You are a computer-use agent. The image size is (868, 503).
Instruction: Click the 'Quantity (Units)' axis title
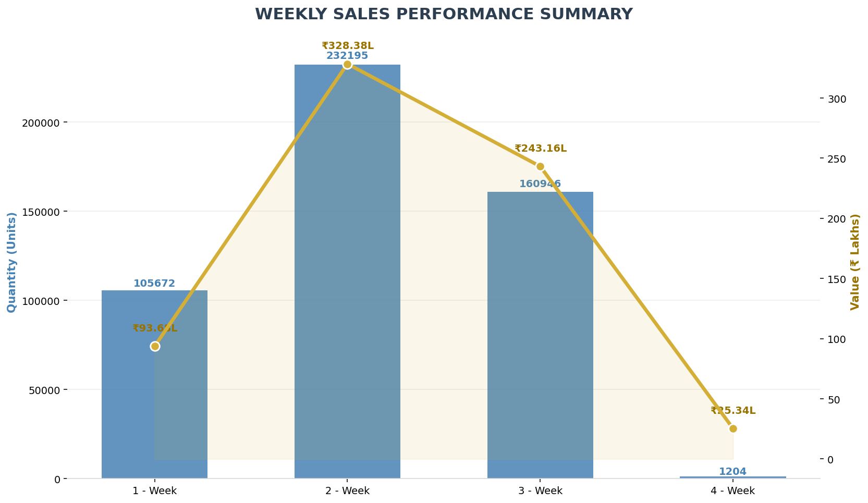click(11, 262)
